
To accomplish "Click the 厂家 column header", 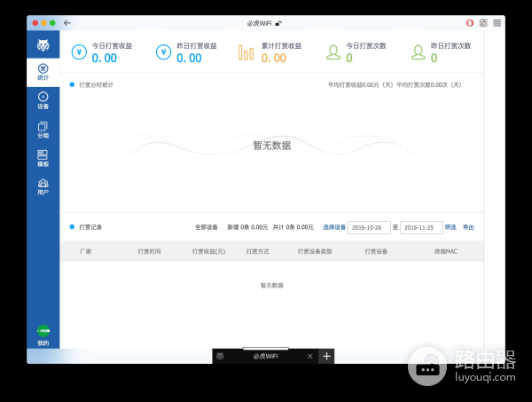I will tap(85, 251).
